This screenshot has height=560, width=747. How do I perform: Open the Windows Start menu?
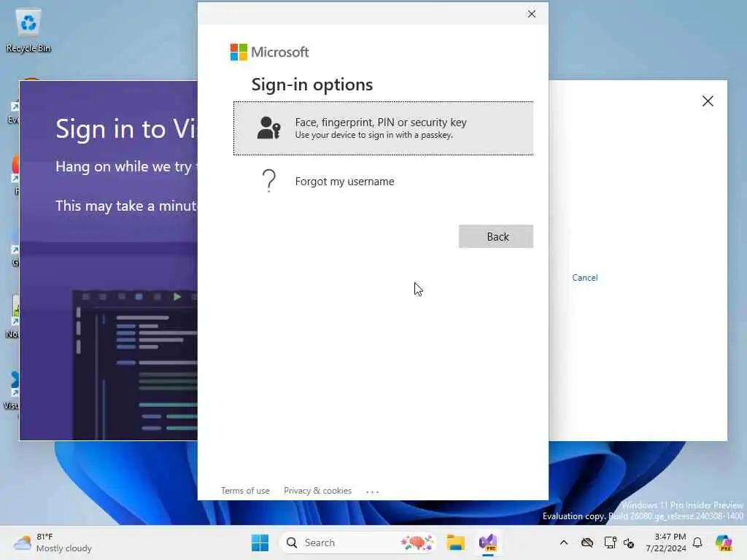(260, 542)
